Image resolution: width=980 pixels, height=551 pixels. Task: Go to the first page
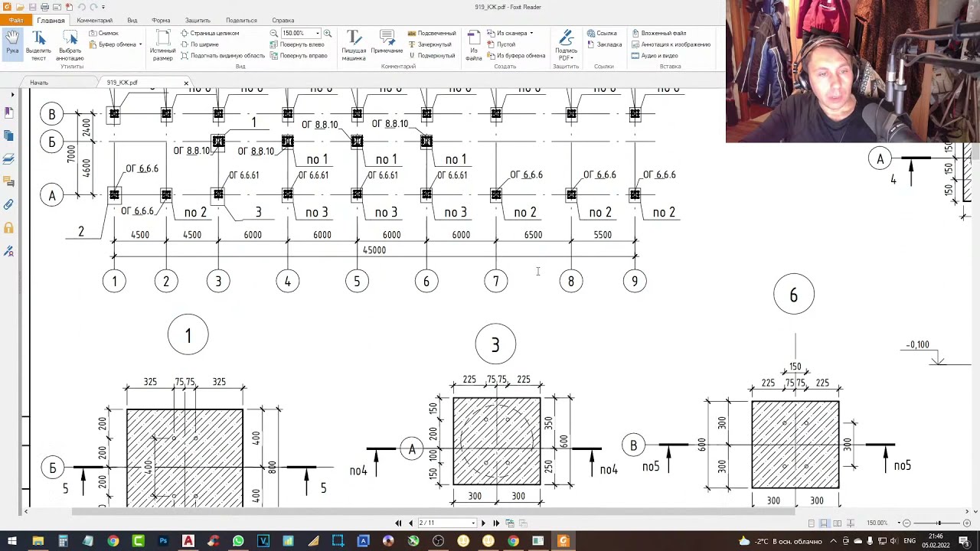398,523
